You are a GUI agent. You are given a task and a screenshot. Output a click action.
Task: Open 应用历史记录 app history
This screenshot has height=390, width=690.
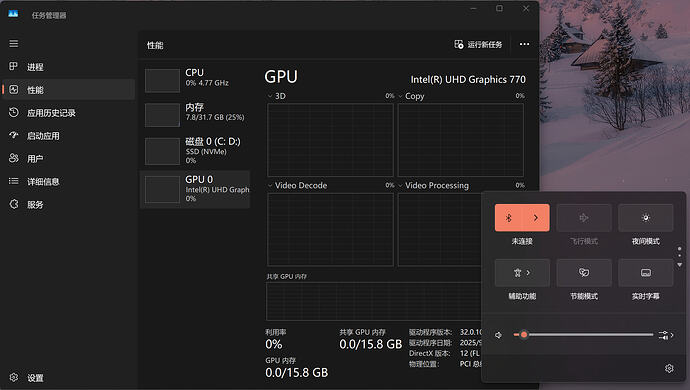click(x=68, y=113)
